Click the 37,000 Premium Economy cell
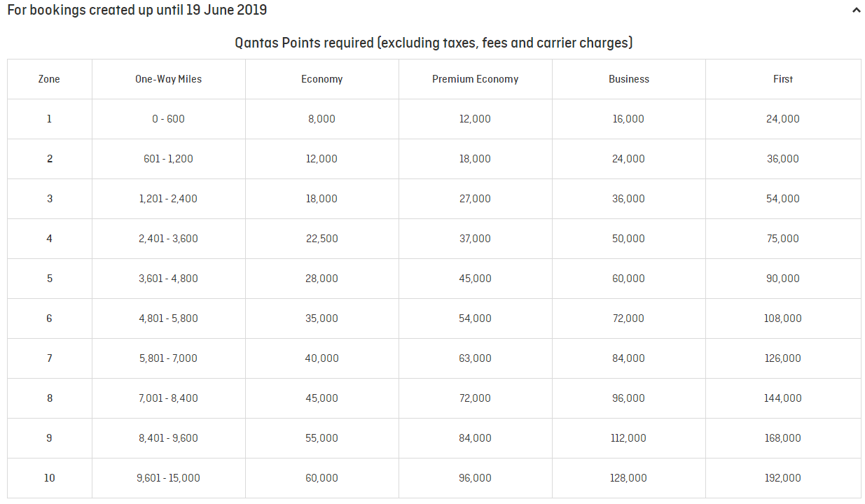Image resolution: width=865 pixels, height=504 pixels. [476, 239]
